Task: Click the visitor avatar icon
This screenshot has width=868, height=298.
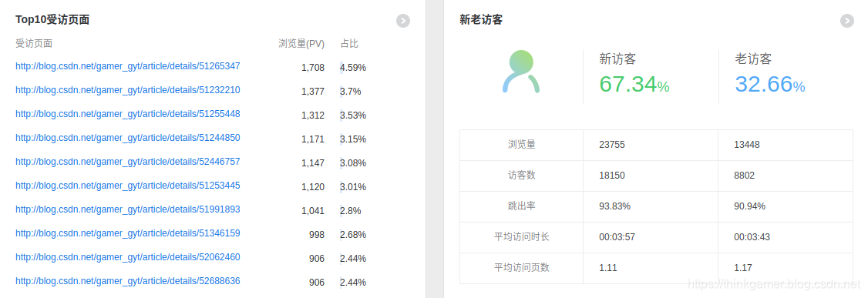Action: coord(521,72)
